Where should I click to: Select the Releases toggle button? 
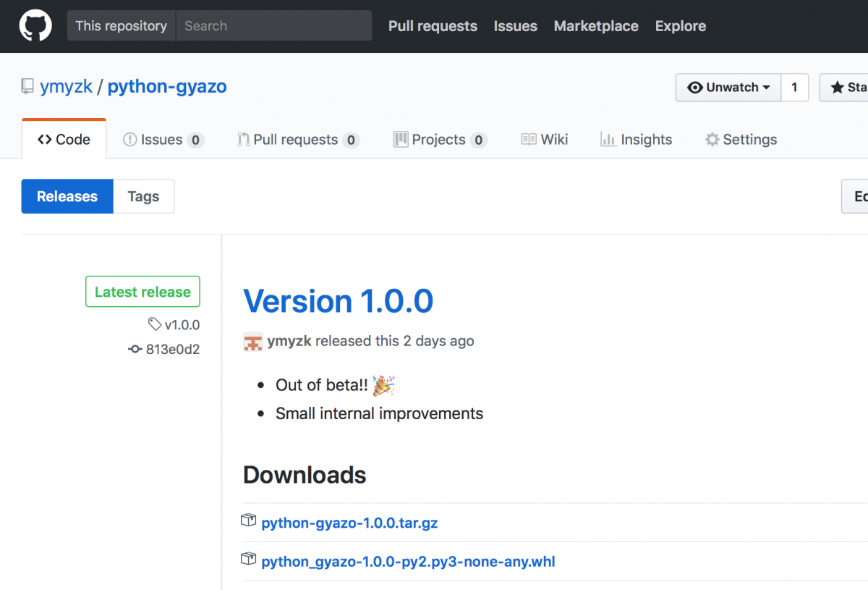pyautogui.click(x=67, y=196)
